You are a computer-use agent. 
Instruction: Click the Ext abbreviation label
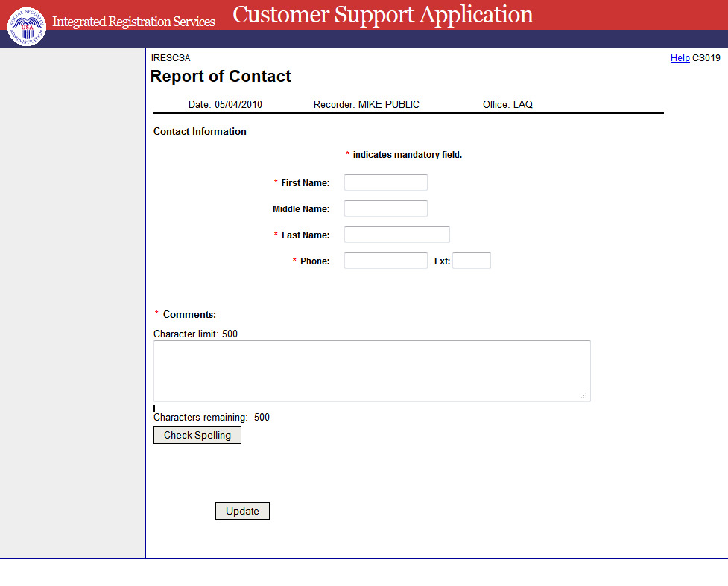[x=442, y=261]
